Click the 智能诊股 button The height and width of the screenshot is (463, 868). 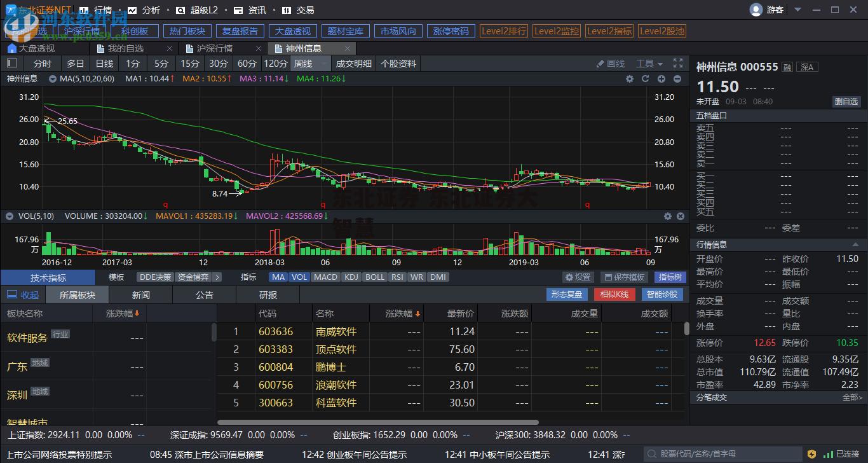point(663,294)
